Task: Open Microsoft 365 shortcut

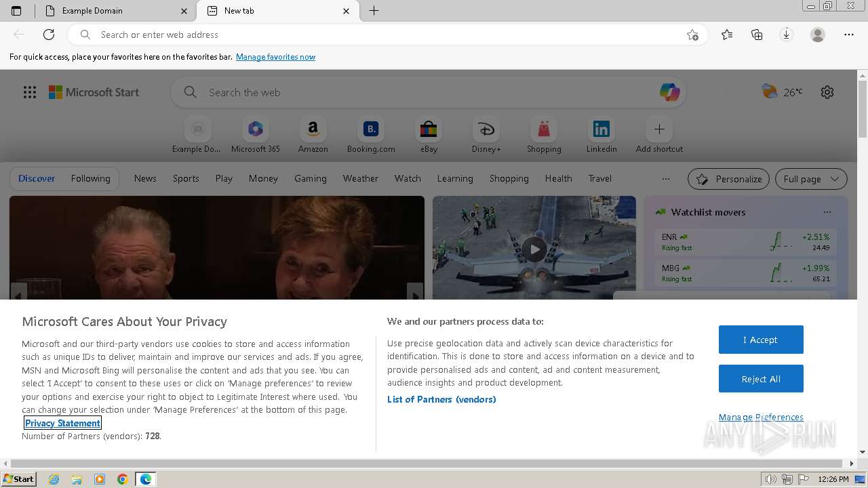Action: pyautogui.click(x=256, y=135)
